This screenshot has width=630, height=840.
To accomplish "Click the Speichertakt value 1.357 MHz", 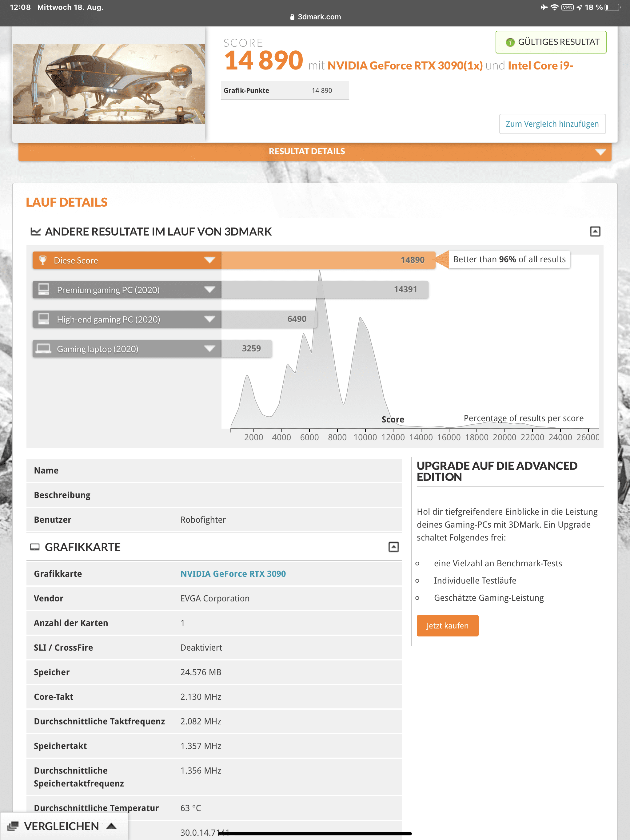I will click(x=201, y=746).
